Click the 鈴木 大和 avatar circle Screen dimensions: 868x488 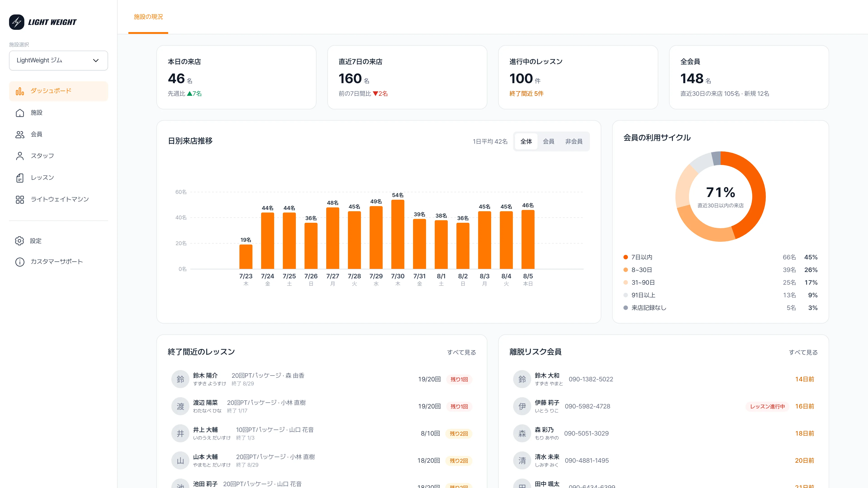(x=522, y=379)
